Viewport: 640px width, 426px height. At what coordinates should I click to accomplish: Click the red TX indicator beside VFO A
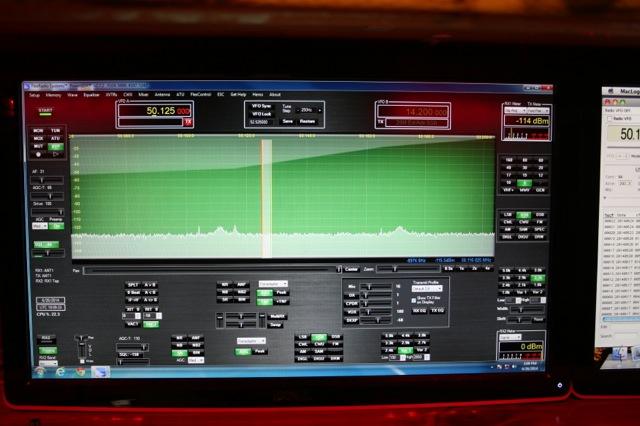(x=188, y=122)
